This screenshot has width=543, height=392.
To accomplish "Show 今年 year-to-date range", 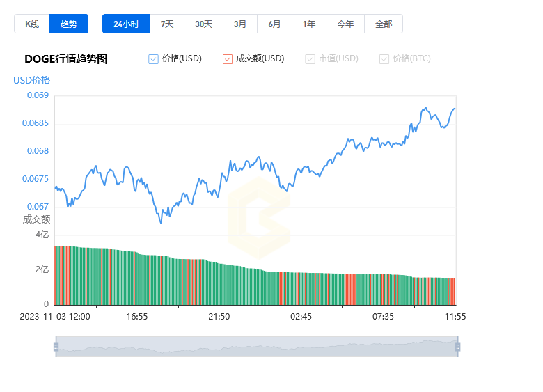I will (345, 24).
